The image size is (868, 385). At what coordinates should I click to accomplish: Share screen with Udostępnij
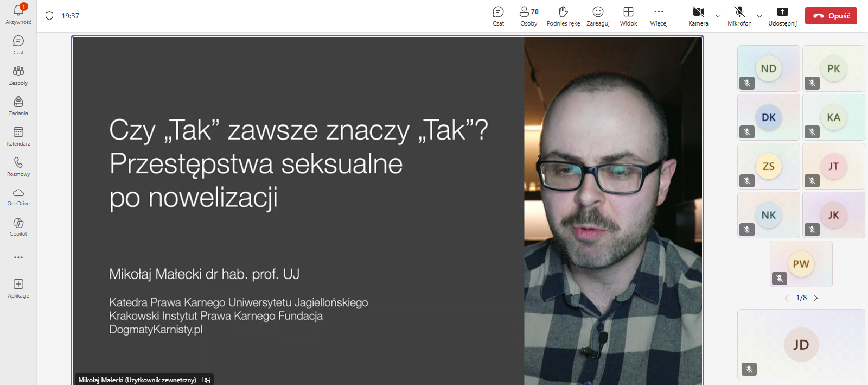click(x=782, y=16)
